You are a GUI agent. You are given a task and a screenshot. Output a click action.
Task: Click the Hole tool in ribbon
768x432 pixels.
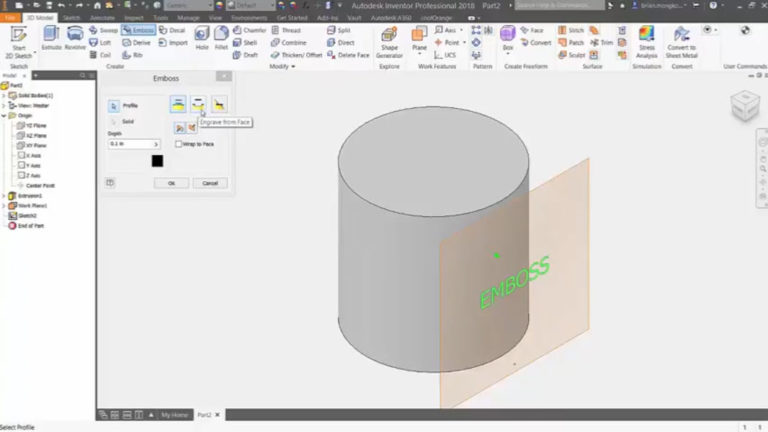(x=201, y=37)
